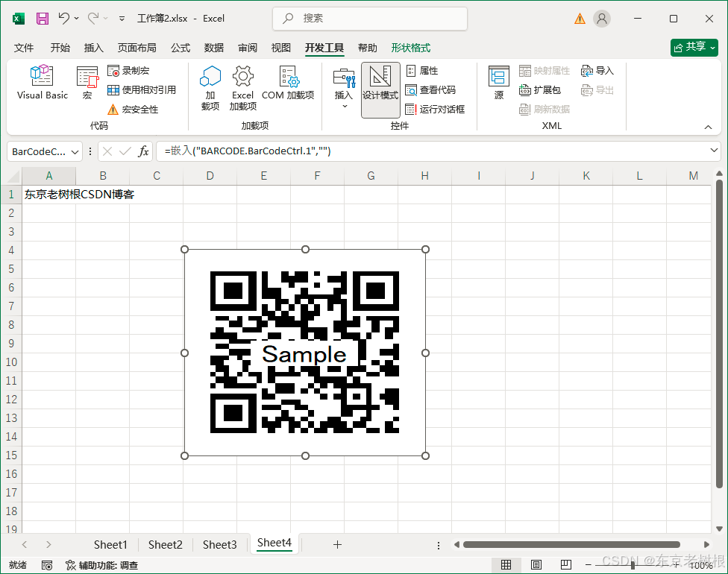Open the user account avatar
The image size is (728, 574).
coord(602,19)
